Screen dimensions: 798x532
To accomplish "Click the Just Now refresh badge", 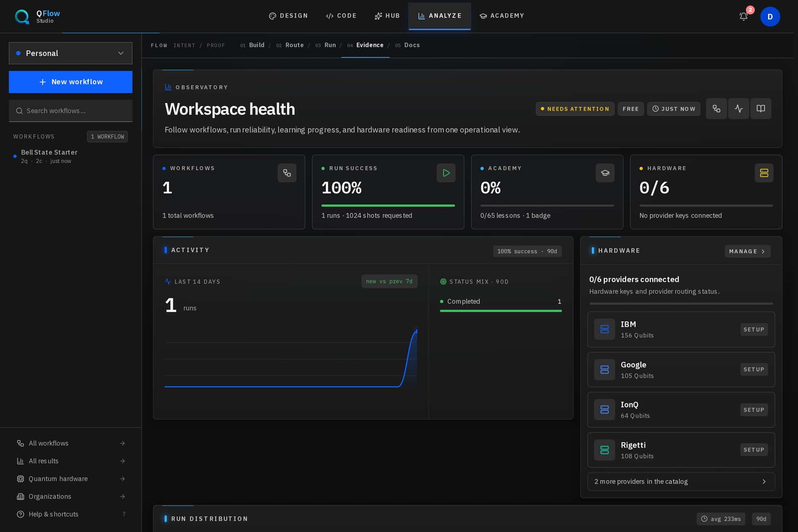I will tap(673, 109).
